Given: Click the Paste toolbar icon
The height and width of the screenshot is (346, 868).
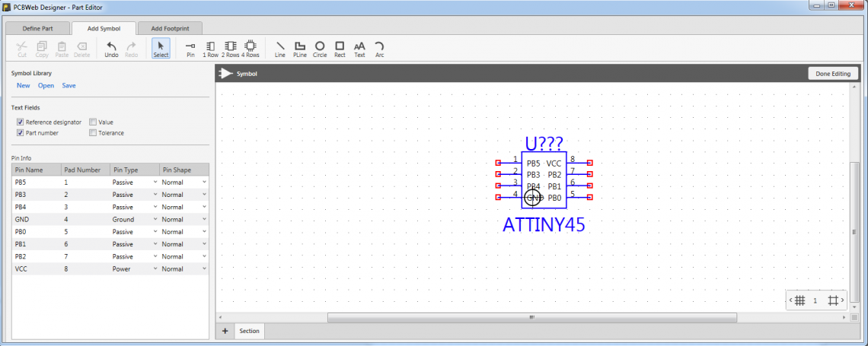Looking at the screenshot, I should [62, 49].
